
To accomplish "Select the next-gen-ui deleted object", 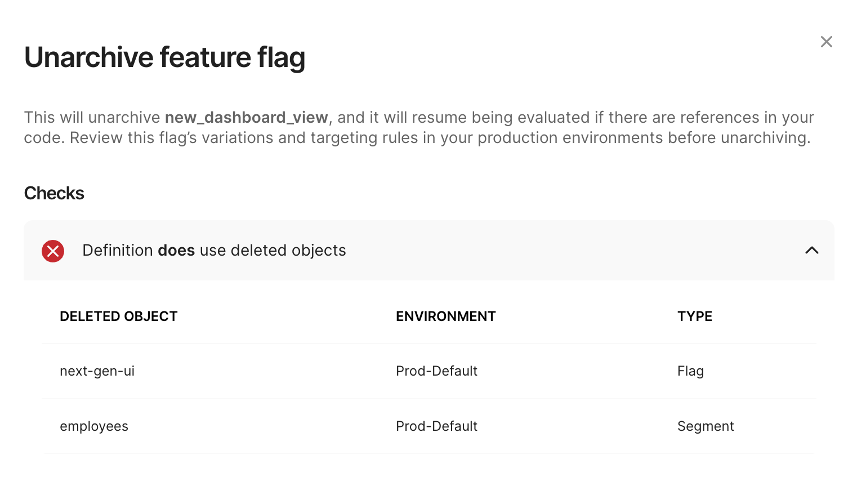I will click(97, 371).
